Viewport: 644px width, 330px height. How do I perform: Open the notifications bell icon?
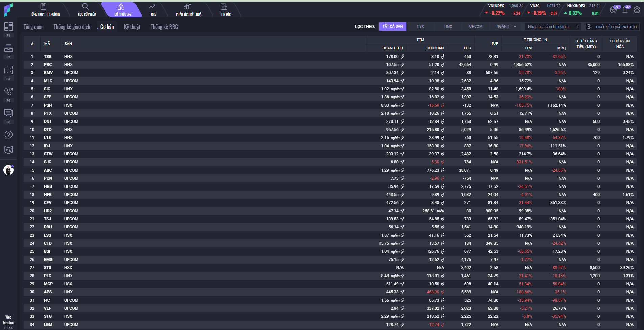pyautogui.click(x=625, y=10)
